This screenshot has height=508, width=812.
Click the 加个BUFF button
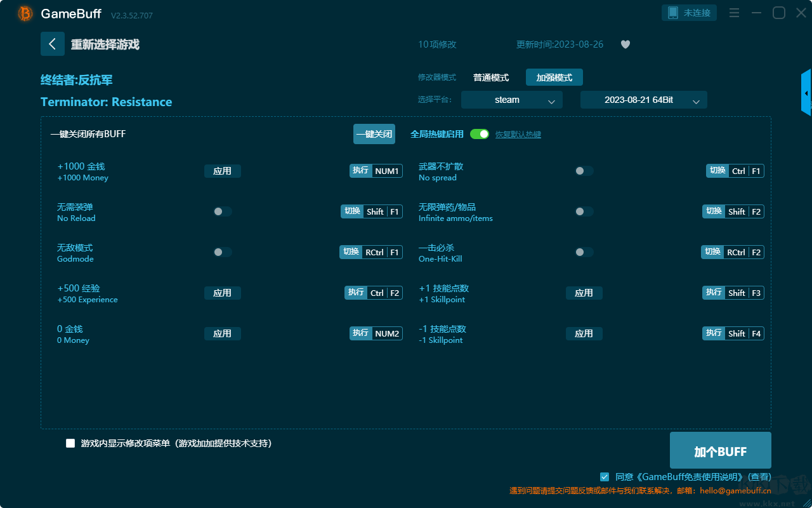tap(721, 451)
